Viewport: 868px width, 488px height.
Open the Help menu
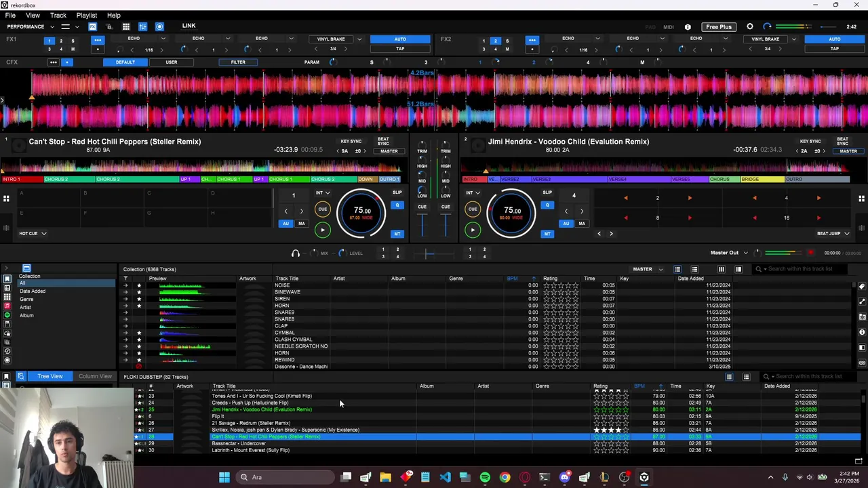tap(114, 15)
